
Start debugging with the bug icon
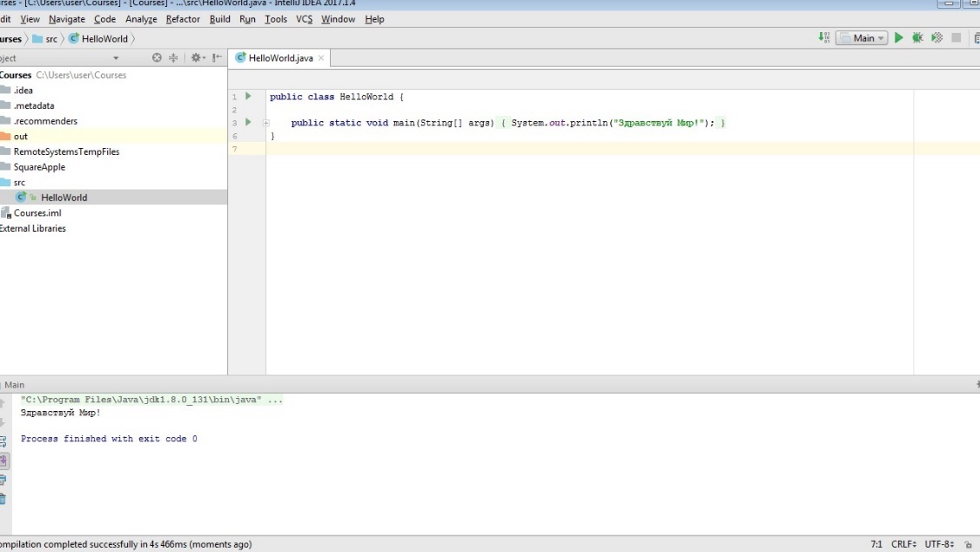coord(917,38)
